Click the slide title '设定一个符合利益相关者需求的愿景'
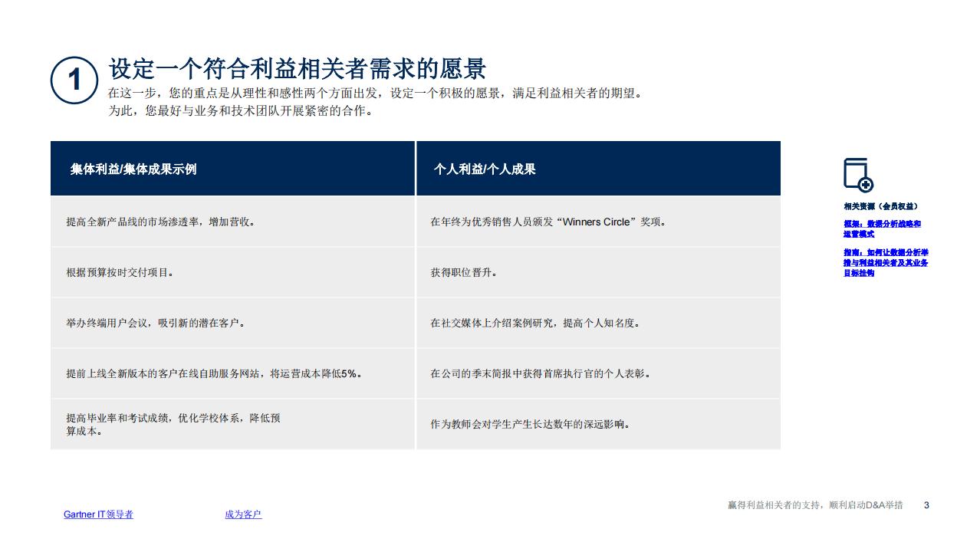 (298, 69)
